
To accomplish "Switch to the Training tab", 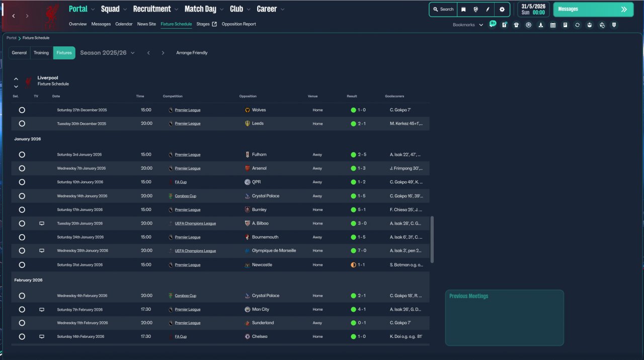I will pos(41,53).
